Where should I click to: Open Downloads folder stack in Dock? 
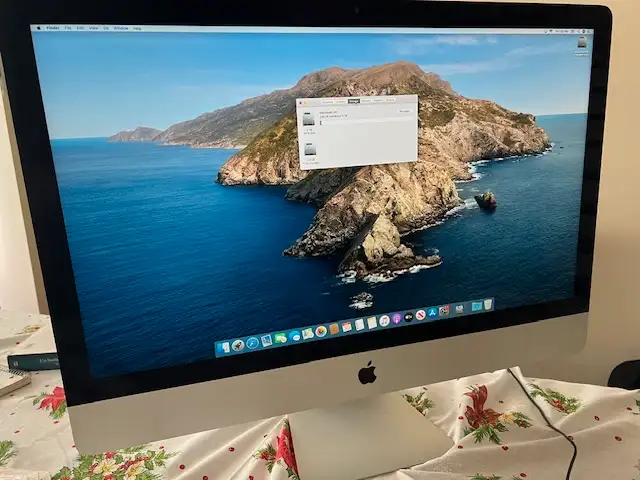coord(477,306)
